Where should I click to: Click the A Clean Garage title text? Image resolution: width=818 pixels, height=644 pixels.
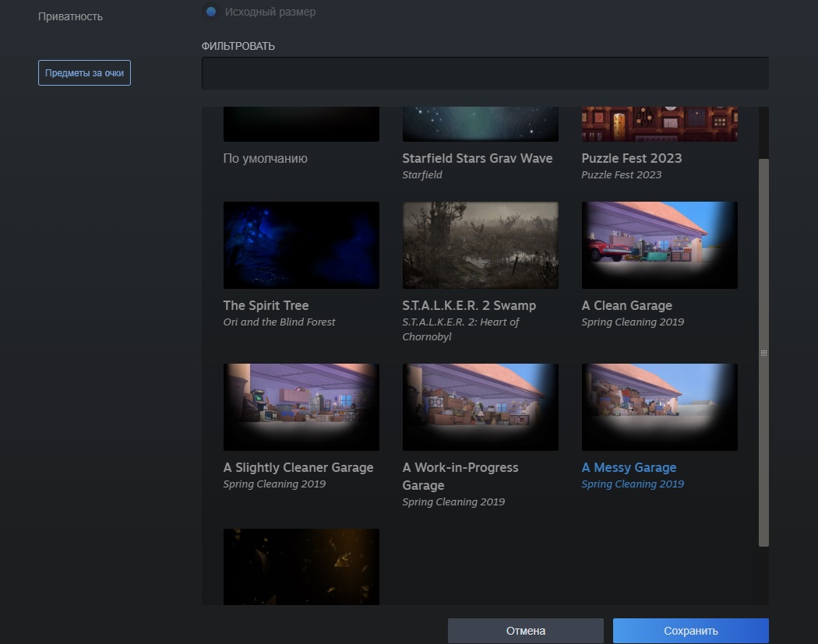tap(626, 305)
